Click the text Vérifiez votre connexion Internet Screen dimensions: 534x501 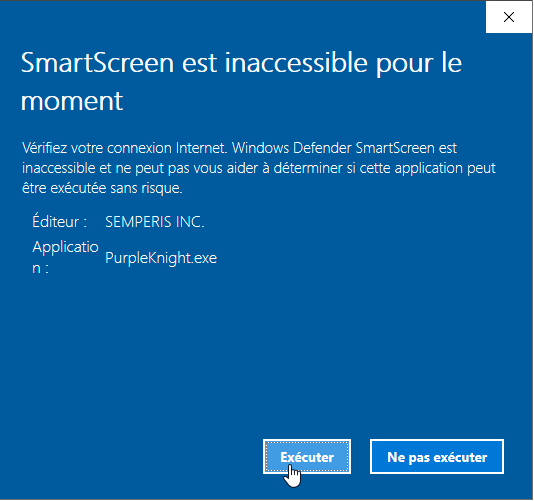tap(125, 148)
